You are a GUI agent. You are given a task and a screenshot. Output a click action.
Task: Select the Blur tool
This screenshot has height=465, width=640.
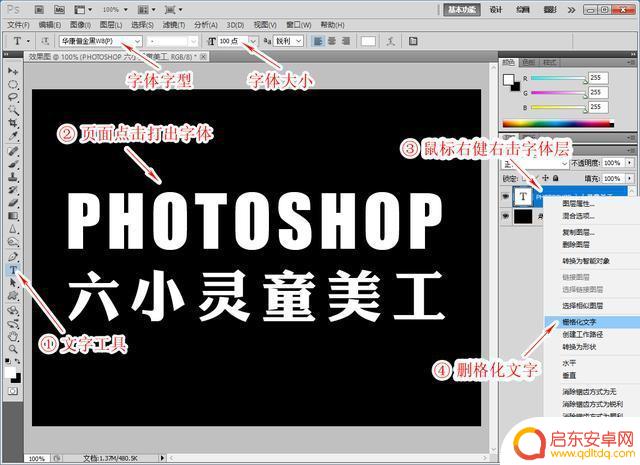(x=13, y=229)
